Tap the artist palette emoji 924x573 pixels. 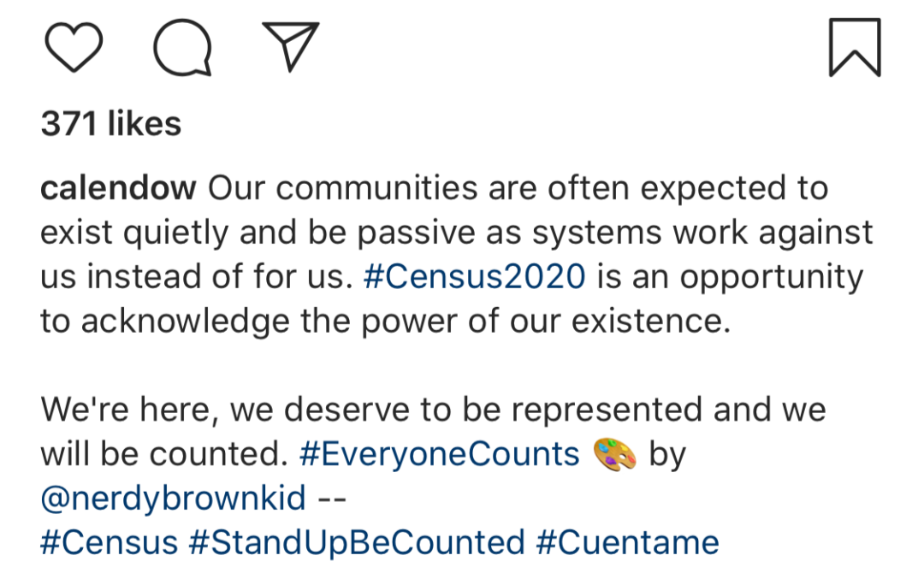pos(614,455)
